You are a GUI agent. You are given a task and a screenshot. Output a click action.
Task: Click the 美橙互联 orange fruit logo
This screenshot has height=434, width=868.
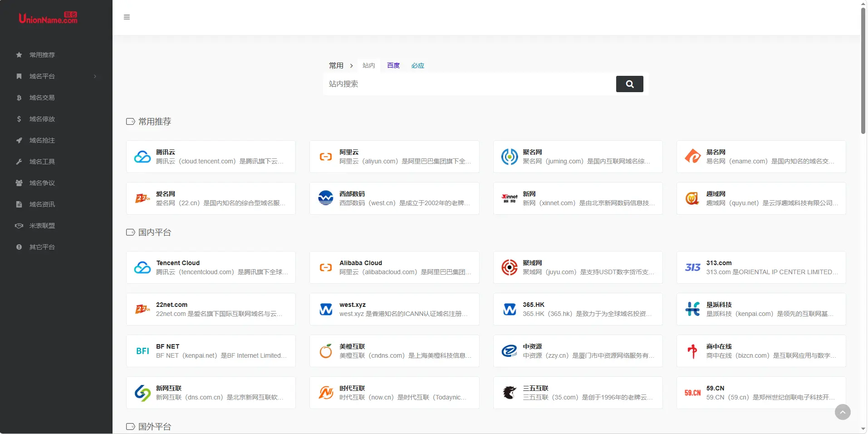(x=326, y=351)
